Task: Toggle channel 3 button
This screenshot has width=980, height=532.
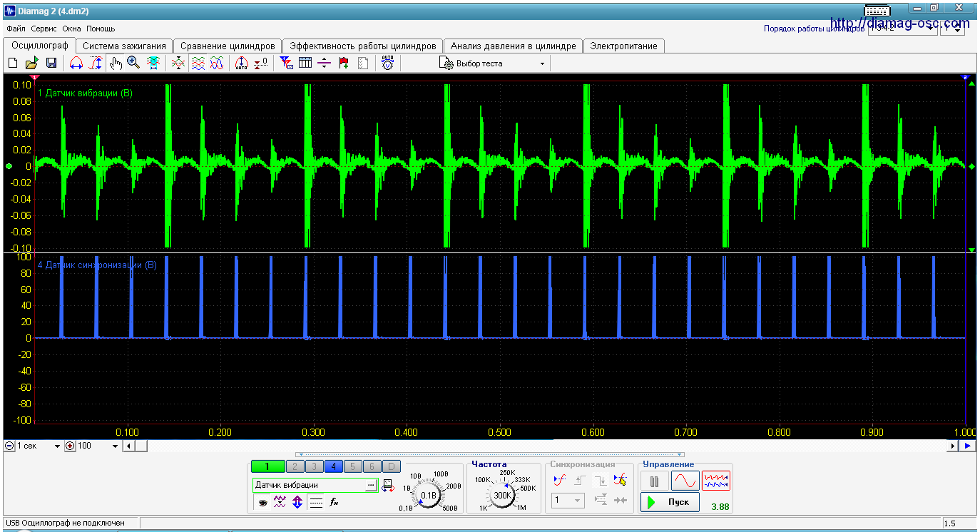Action: (314, 466)
